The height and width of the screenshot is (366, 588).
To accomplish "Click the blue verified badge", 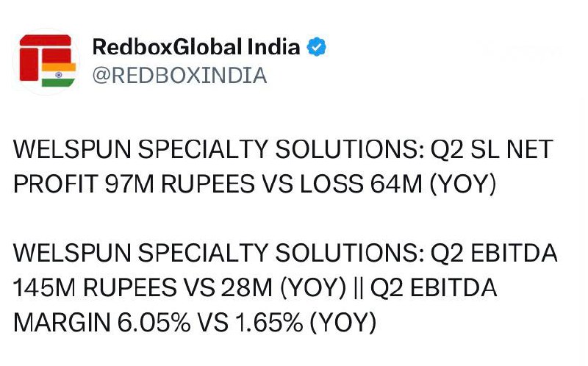I will (316, 48).
